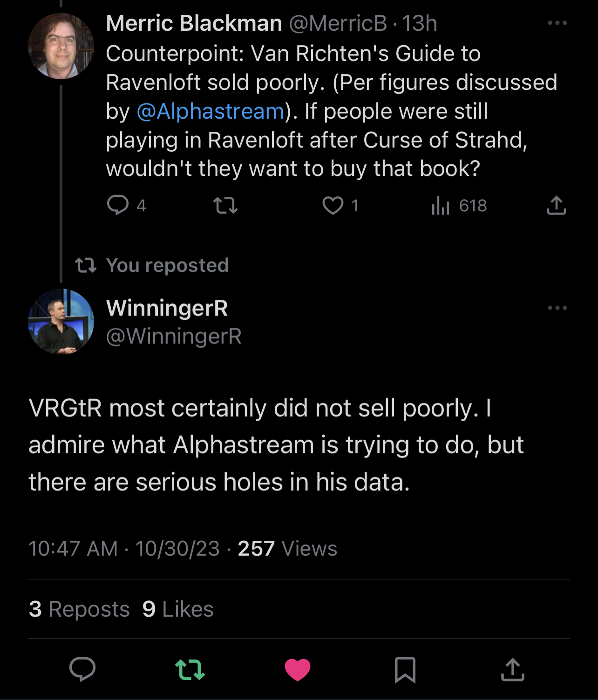Open more options on Merric Blackman's tweet
The image size is (598, 700).
pyautogui.click(x=557, y=23)
